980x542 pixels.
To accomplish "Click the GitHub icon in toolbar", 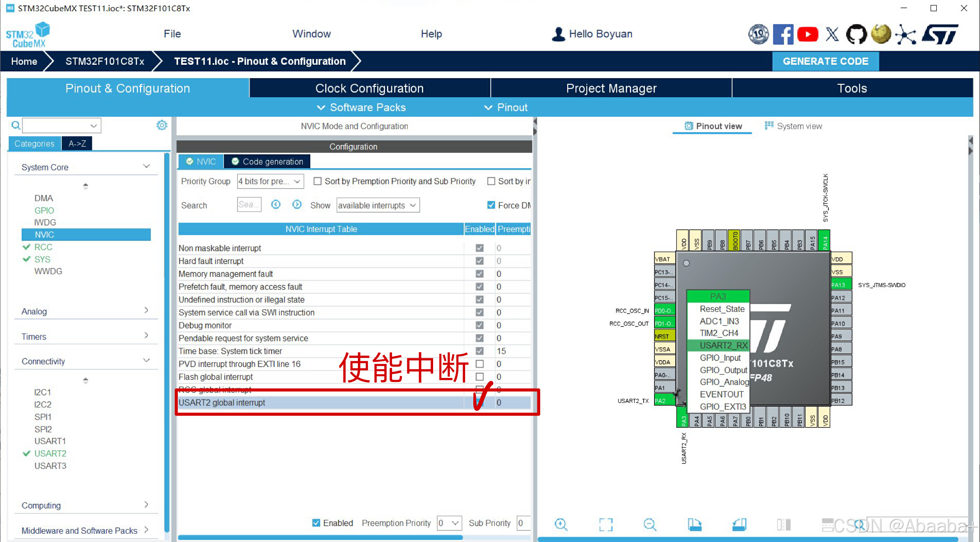I will (x=855, y=34).
